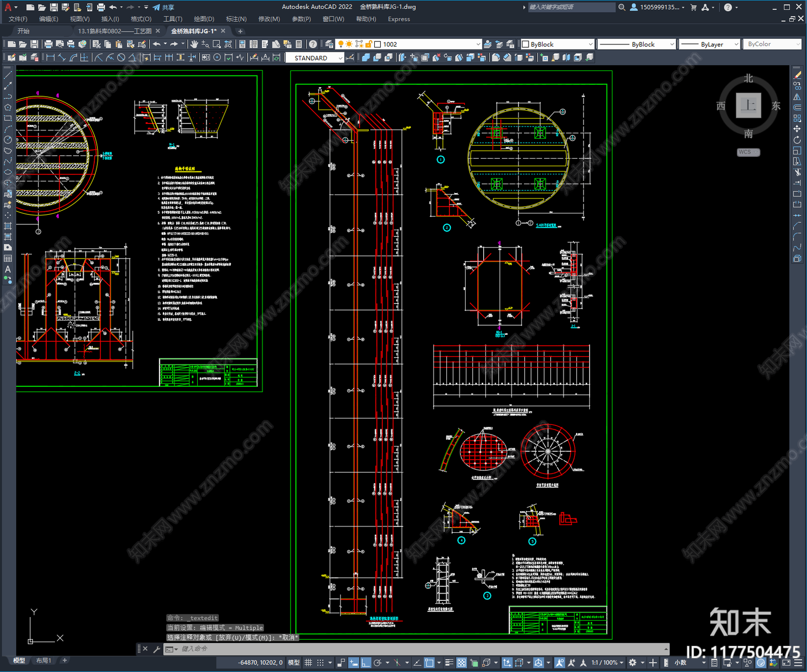The width and height of the screenshot is (807, 672).
Task: Click the ViewCube 上 top face
Action: pos(748,105)
